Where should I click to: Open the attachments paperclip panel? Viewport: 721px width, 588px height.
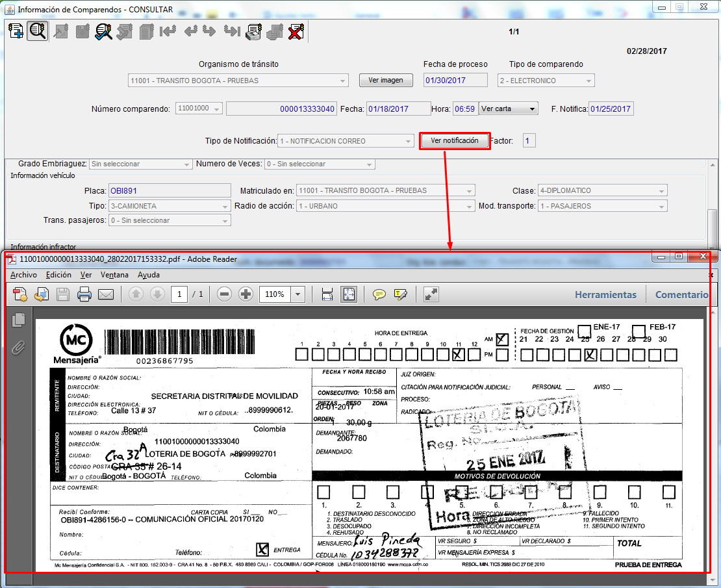(18, 348)
